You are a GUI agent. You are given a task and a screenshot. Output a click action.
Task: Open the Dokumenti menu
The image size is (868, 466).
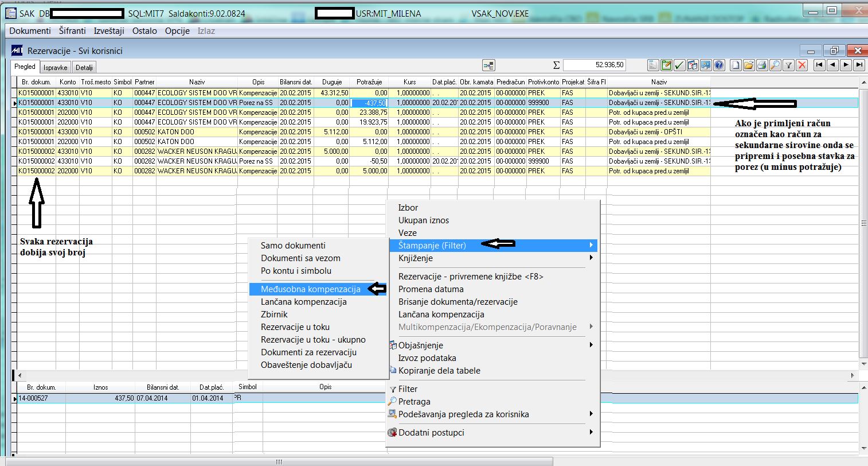coord(30,31)
